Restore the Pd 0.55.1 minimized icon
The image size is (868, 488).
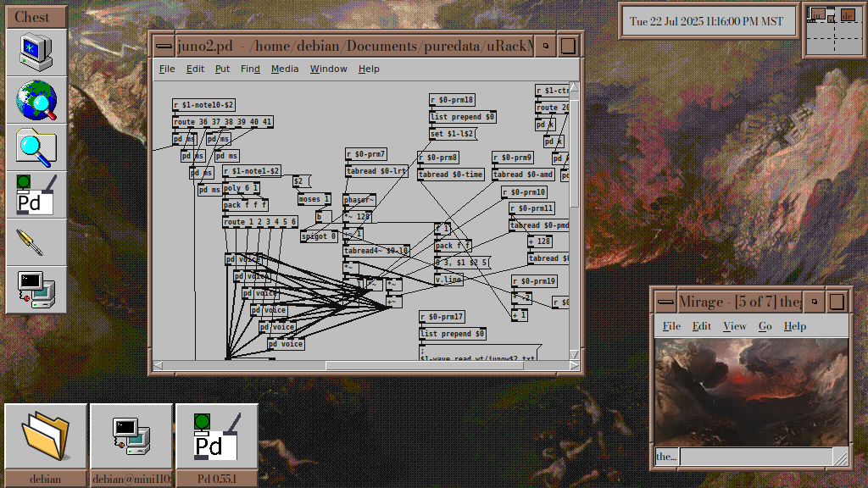(x=217, y=445)
